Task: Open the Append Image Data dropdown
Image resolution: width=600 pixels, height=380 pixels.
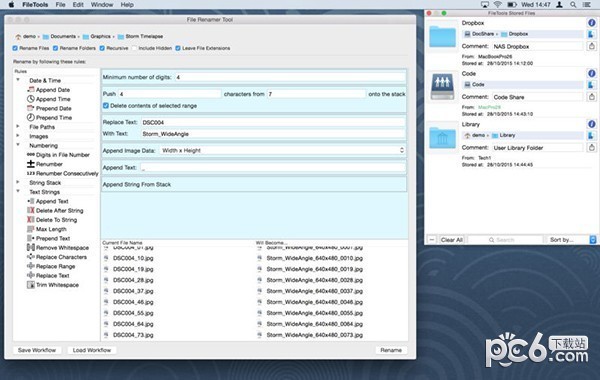Action: click(x=282, y=150)
